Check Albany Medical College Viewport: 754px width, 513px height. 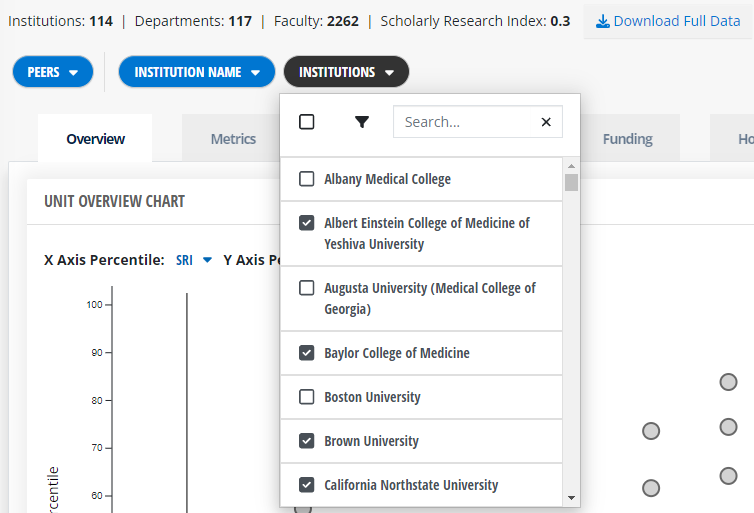pos(307,179)
